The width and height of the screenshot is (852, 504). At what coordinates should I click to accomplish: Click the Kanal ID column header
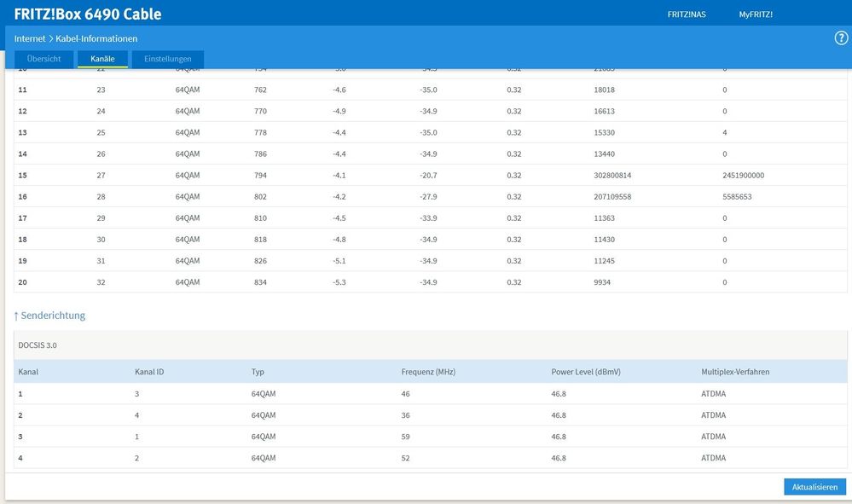(149, 372)
